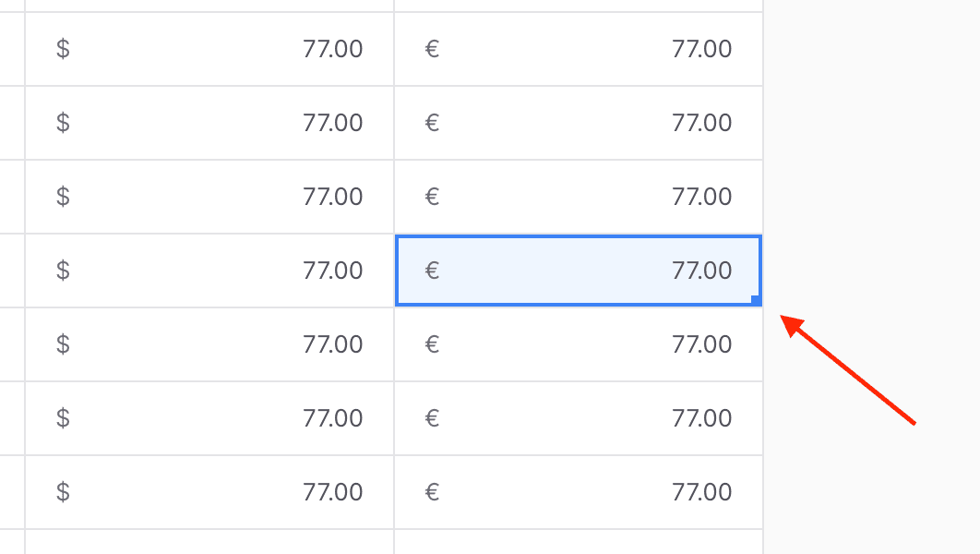The height and width of the screenshot is (554, 980).
Task: Click the bottommost dollar 77.00 cell
Action: 209,492
